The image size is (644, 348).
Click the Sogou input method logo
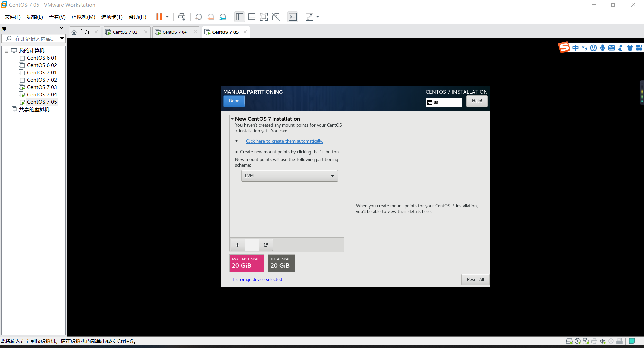pos(564,47)
